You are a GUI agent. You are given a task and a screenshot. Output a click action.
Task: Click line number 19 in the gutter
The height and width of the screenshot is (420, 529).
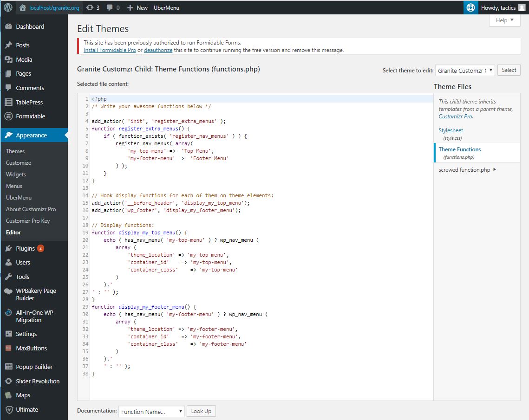click(85, 233)
